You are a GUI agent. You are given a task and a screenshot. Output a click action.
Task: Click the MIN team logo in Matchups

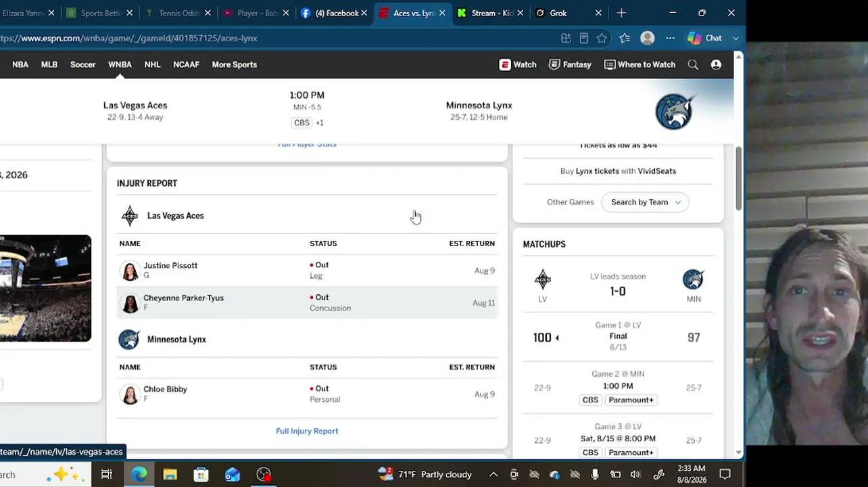[693, 279]
